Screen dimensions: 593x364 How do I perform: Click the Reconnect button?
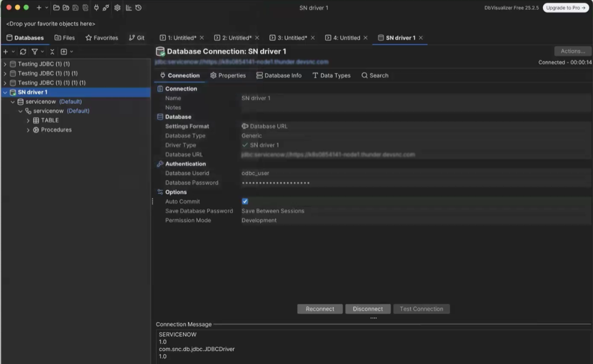320,309
